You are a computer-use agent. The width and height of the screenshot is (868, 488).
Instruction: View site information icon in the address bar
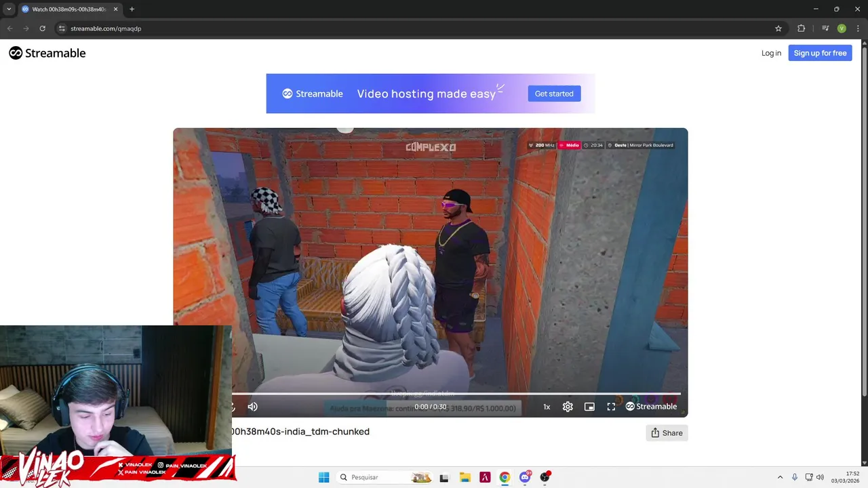pos(62,28)
